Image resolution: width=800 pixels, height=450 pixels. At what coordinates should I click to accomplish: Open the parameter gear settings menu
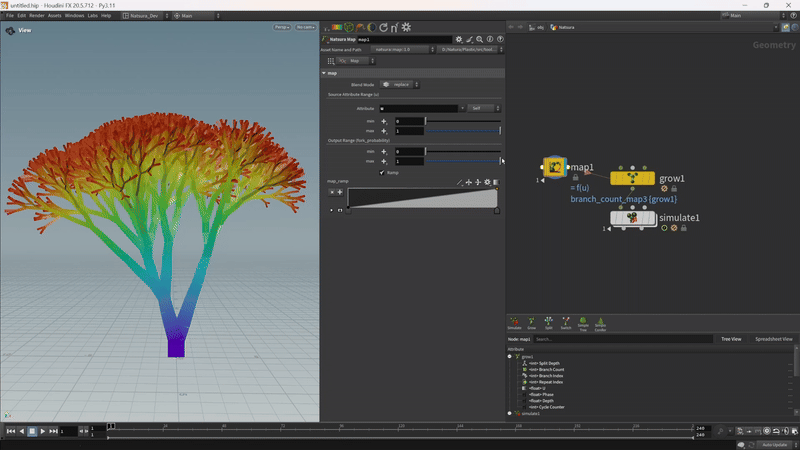[459, 39]
